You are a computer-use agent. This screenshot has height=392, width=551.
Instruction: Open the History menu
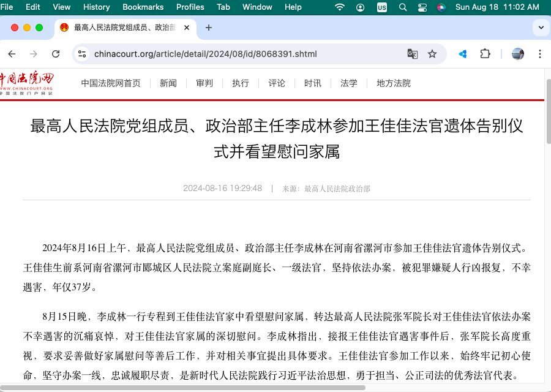pos(96,7)
